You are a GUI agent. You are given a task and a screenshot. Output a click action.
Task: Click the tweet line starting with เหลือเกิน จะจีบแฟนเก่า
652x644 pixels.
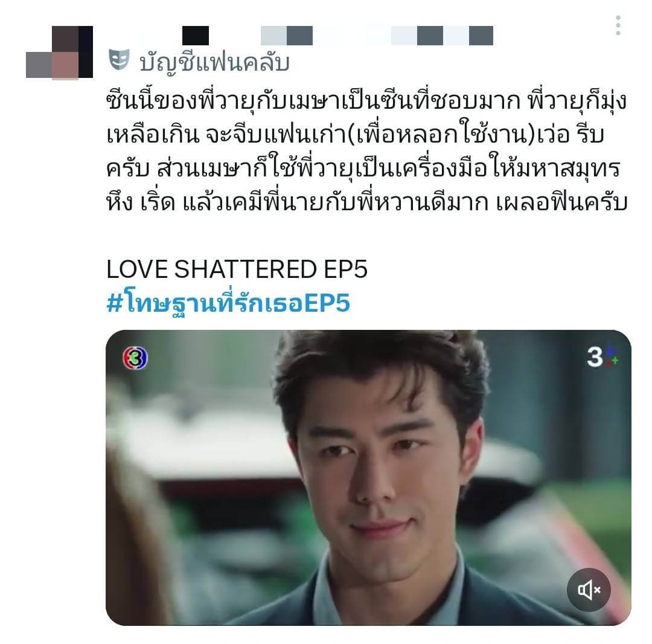coord(355,135)
